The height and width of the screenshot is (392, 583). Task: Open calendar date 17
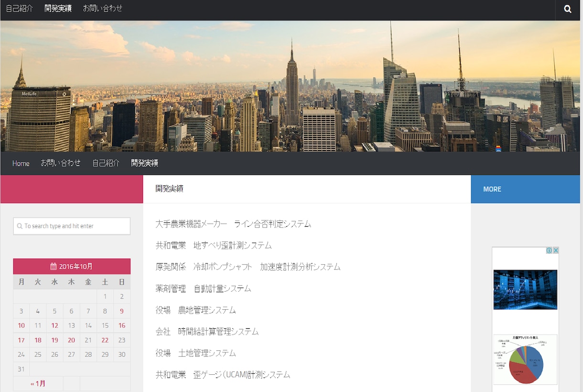point(21,340)
